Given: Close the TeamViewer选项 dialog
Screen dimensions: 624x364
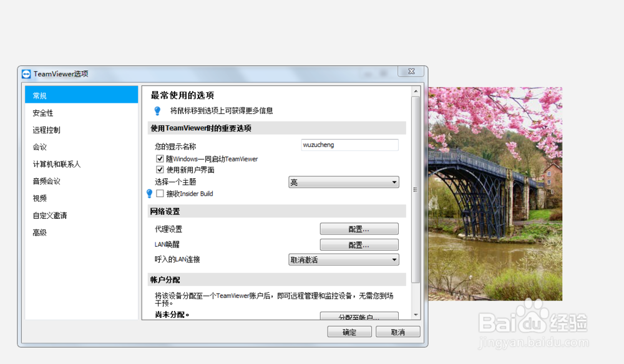Looking at the screenshot, I should pyautogui.click(x=411, y=71).
